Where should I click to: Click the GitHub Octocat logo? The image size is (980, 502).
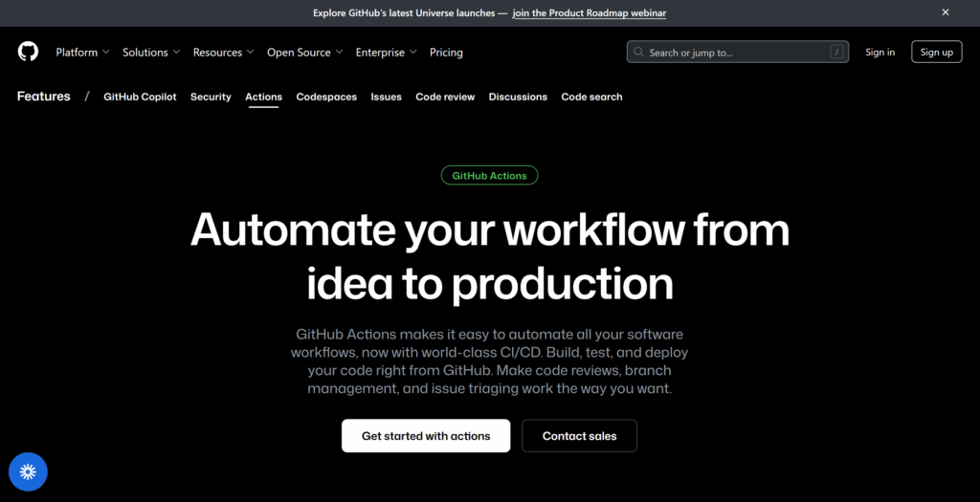(28, 52)
